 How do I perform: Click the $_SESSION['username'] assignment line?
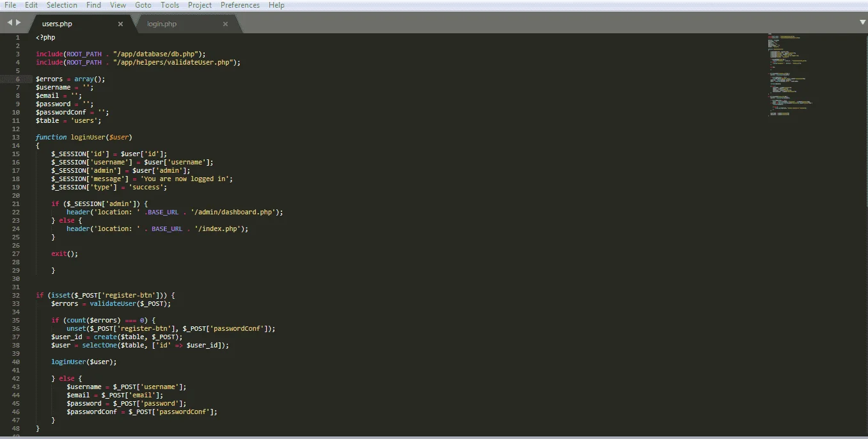pos(132,163)
